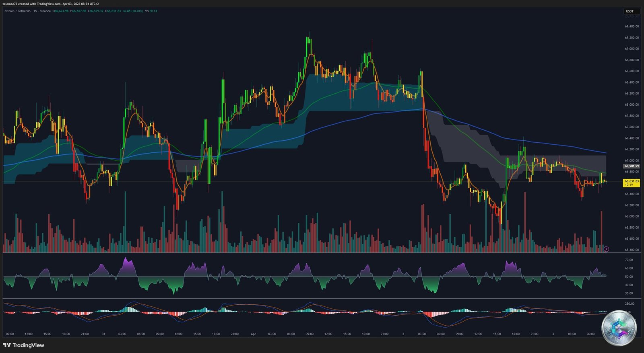Click the 68,000.00 price scale label
The width and height of the screenshot is (644, 353).
point(632,105)
